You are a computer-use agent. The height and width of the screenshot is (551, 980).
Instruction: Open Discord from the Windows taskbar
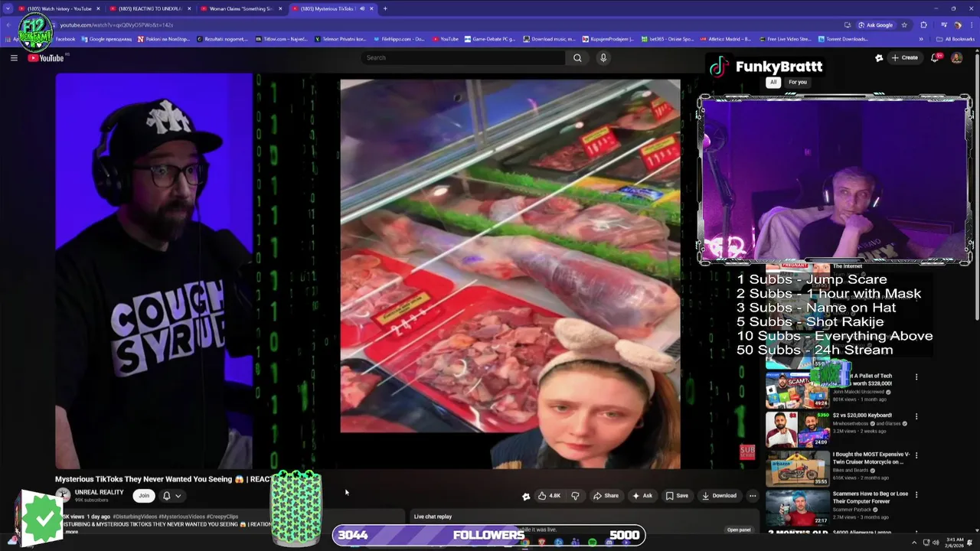tap(609, 543)
